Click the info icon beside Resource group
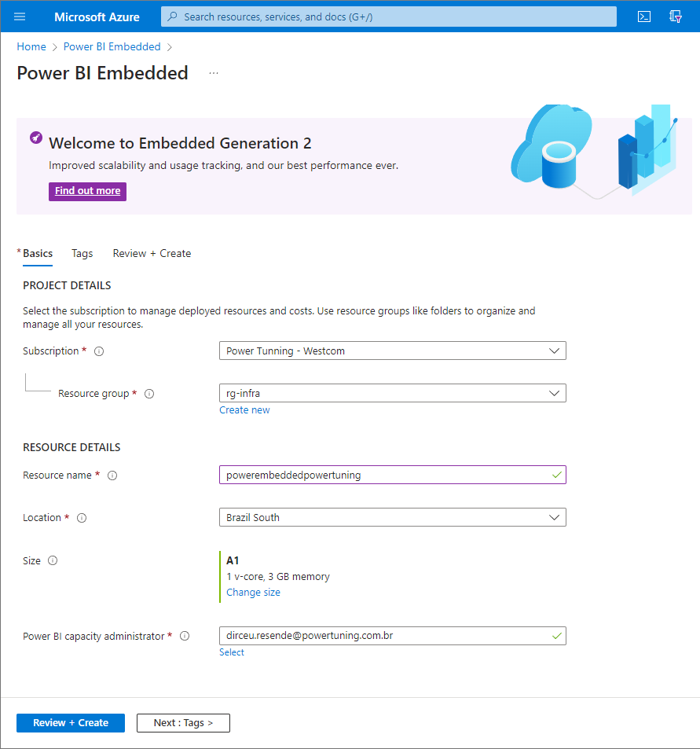Image resolution: width=700 pixels, height=749 pixels. click(x=149, y=394)
